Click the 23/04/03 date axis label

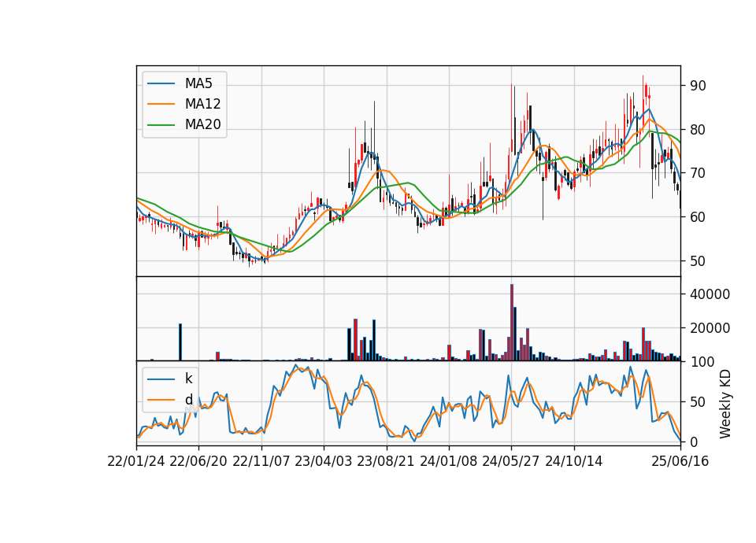(x=324, y=462)
